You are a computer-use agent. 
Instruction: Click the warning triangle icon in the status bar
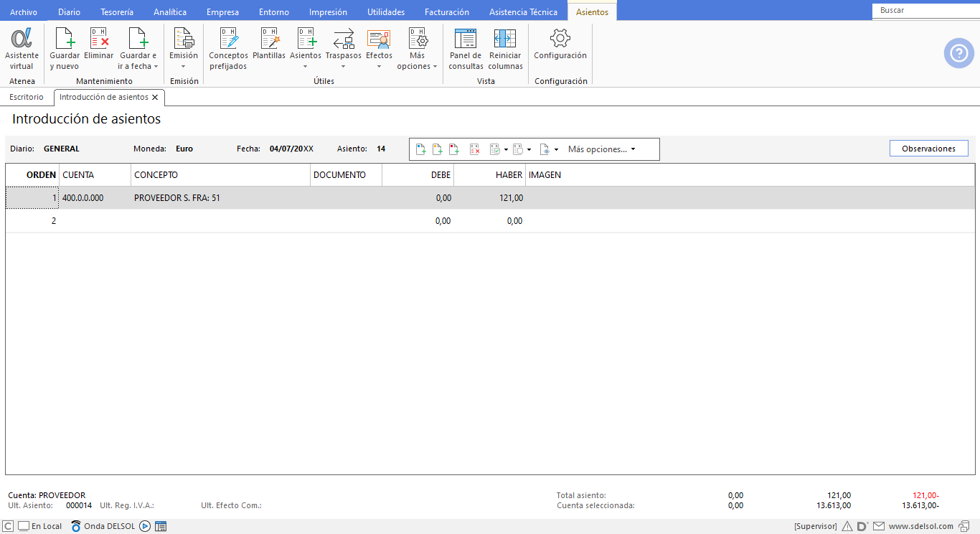click(x=847, y=526)
